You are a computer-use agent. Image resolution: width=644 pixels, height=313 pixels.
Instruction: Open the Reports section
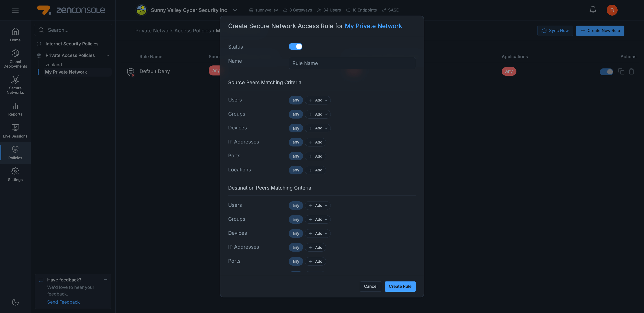[15, 109]
